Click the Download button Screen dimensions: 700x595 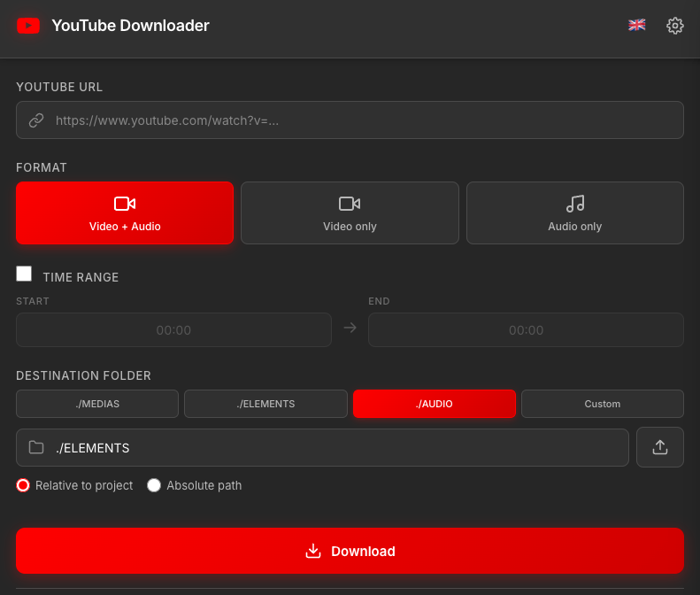click(x=350, y=551)
